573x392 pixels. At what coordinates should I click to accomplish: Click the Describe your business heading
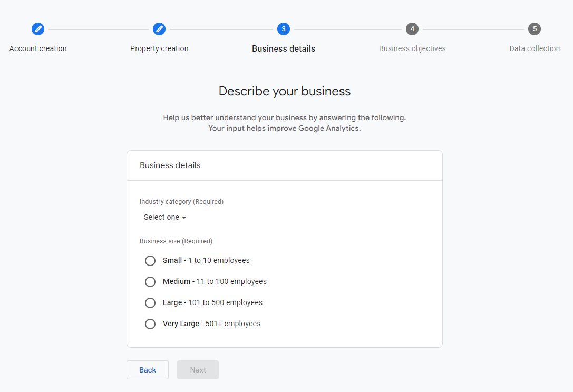point(284,91)
